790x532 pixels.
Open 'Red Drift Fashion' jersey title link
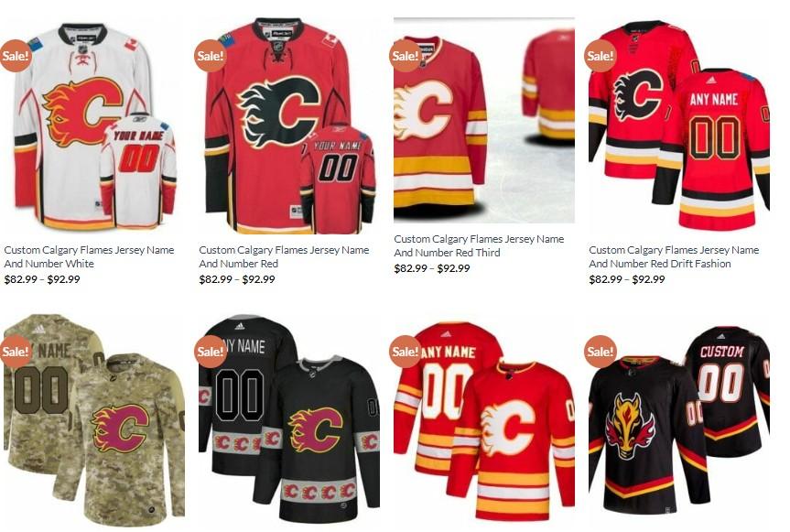(x=674, y=256)
